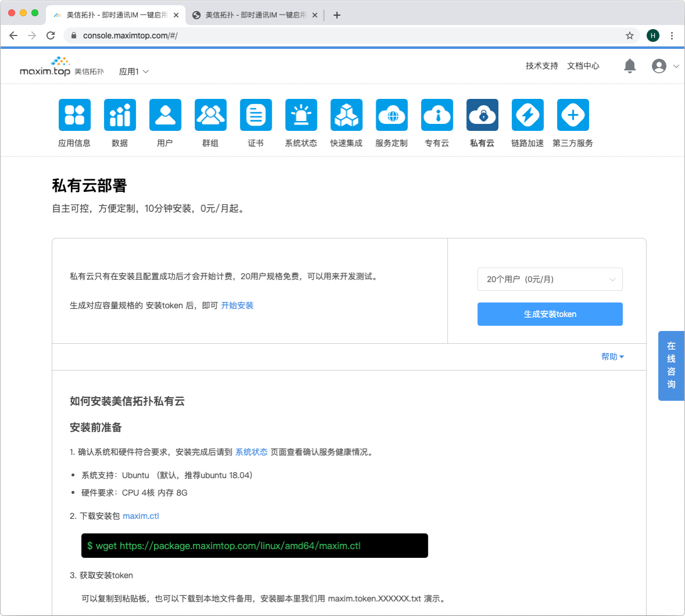
Task: Open the 快速集成 quick integration icon
Action: tap(347, 115)
